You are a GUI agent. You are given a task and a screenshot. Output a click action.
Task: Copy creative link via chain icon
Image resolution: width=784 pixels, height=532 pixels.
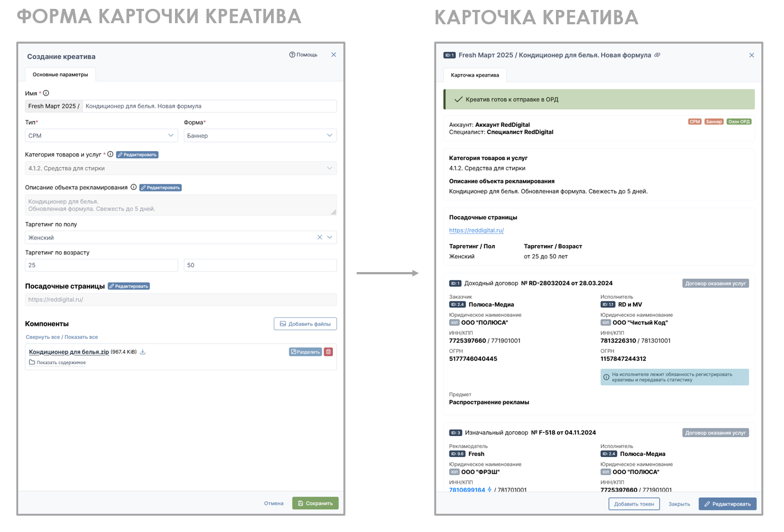click(x=657, y=55)
